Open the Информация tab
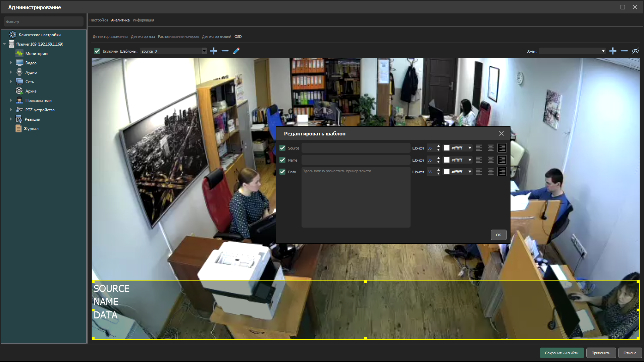The image size is (644, 362). [143, 20]
